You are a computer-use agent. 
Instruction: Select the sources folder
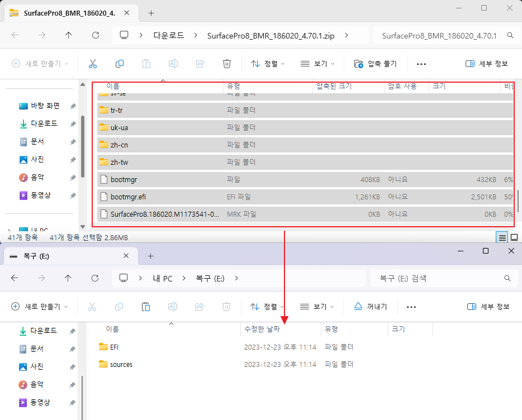(116, 364)
